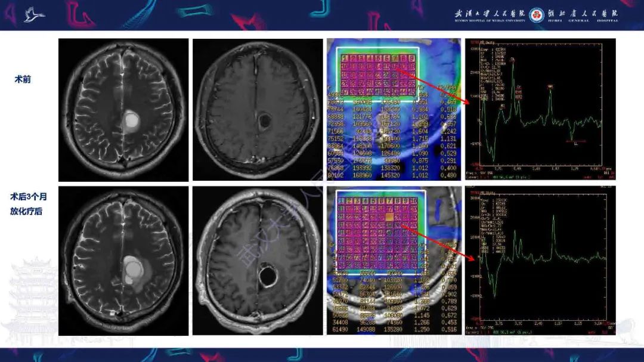Image resolution: width=644 pixels, height=362 pixels.
Task: Click the value 0.453 in postoperative table
Action: (x=448, y=323)
